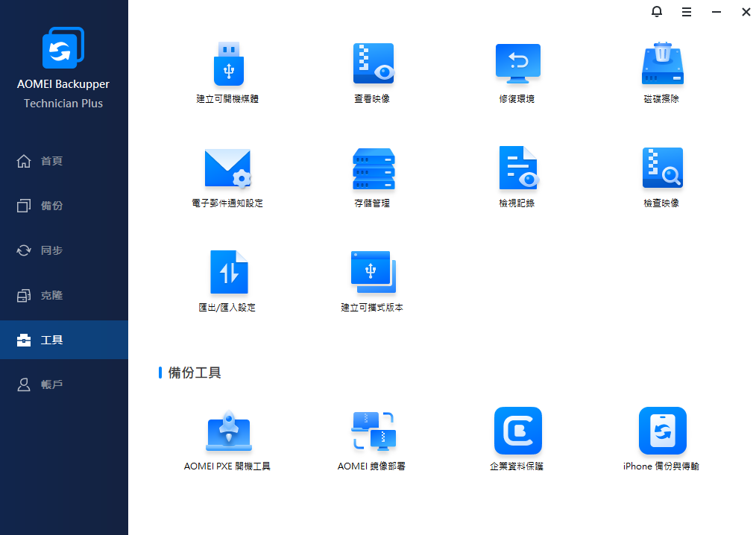Viewport: 756px width, 535px height.
Task: Open the 檢查映像 check image tool
Action: pos(662,177)
